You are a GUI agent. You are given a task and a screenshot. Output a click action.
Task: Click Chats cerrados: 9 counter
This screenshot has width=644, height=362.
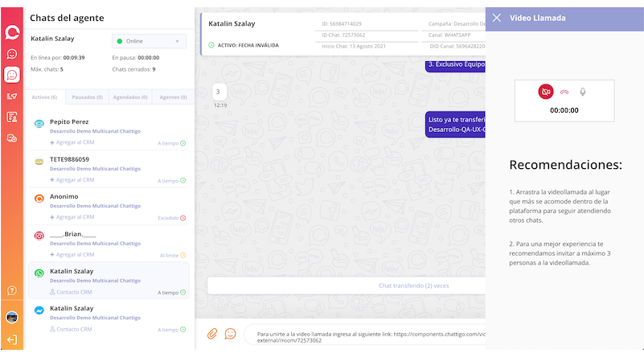click(x=134, y=69)
